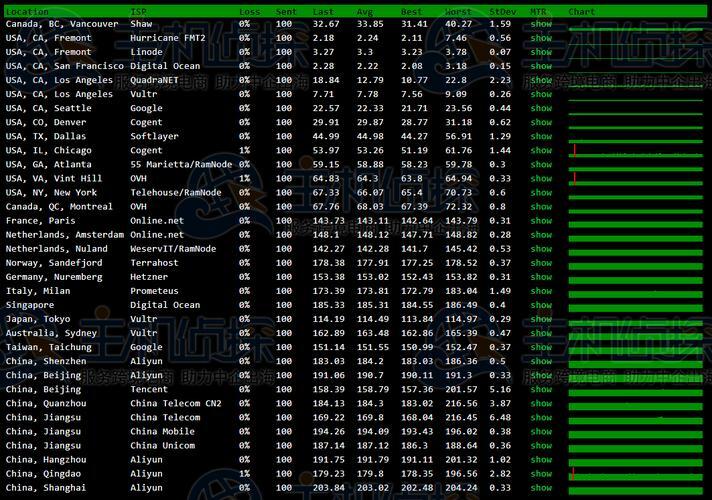Open 'show' for Los Angeles Vultr row
712x500 pixels.
541,94
